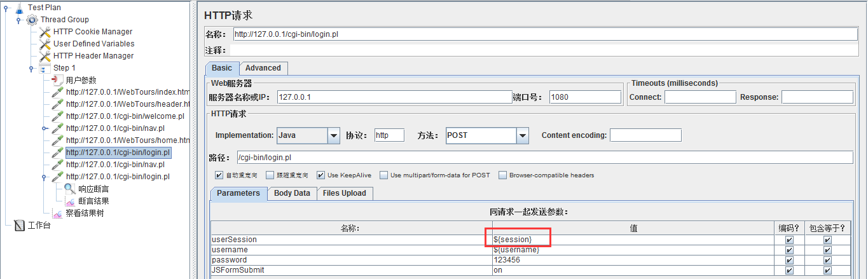Switch to the Advanced tab

[263, 68]
